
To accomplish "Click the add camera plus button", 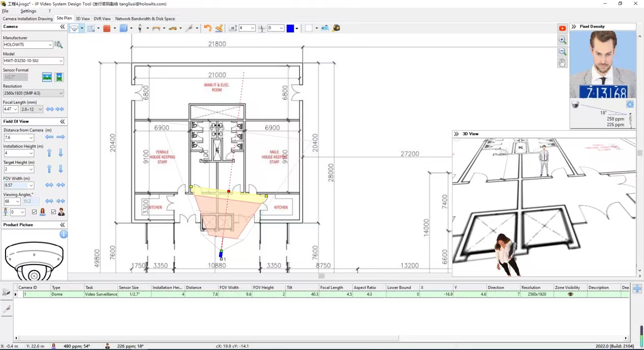I will 637,288.
